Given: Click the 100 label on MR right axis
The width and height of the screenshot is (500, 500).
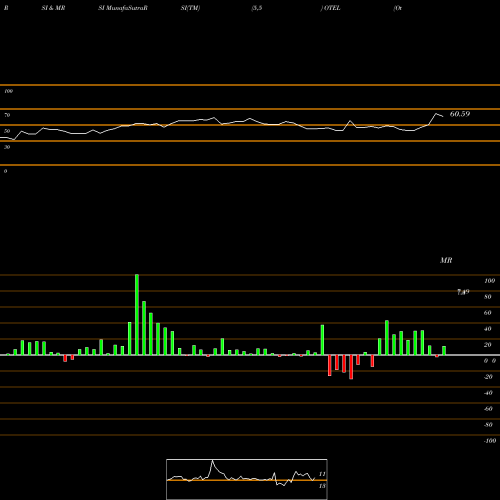Looking at the screenshot, I should click(489, 281).
